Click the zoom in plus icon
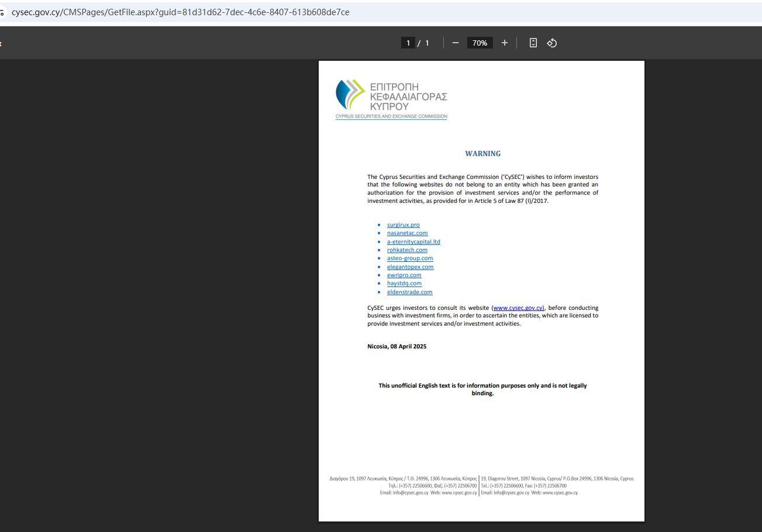This screenshot has width=762, height=532. tap(504, 43)
